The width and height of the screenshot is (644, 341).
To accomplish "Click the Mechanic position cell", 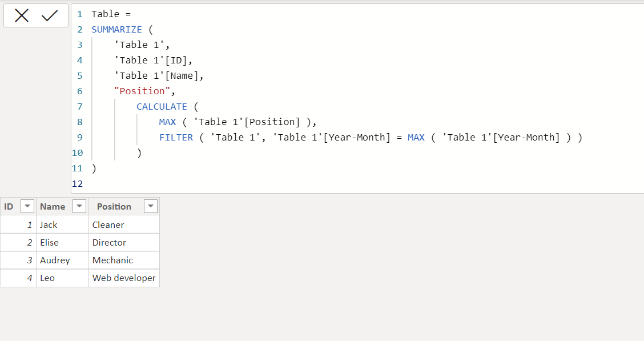I will tap(124, 260).
